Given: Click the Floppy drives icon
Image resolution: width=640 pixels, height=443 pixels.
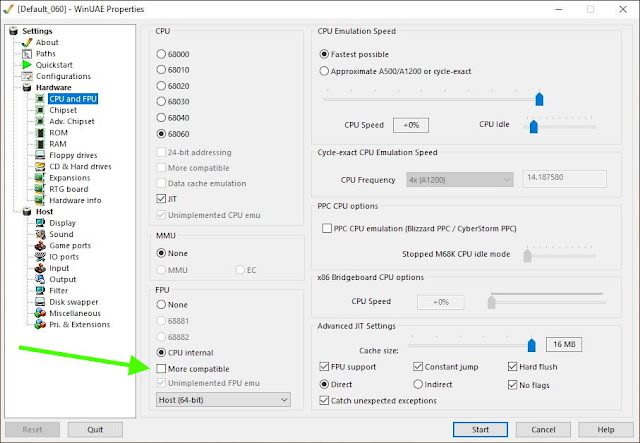Looking at the screenshot, I should (40, 155).
